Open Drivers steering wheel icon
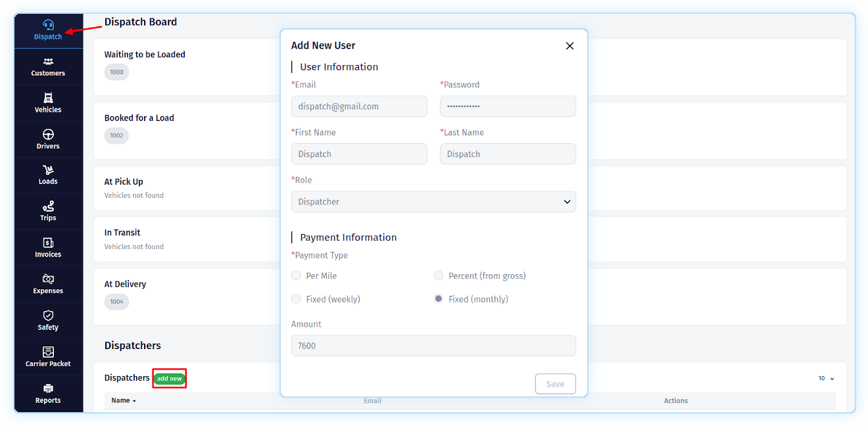This screenshot has height=426, width=868. (48, 135)
